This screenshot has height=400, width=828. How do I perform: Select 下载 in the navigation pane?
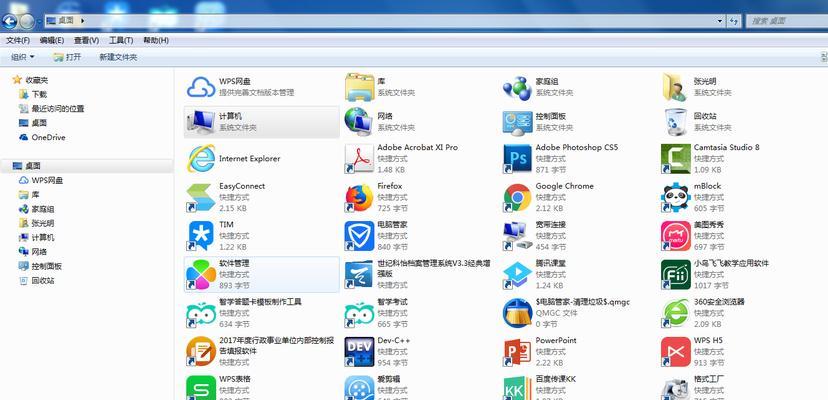[x=39, y=95]
